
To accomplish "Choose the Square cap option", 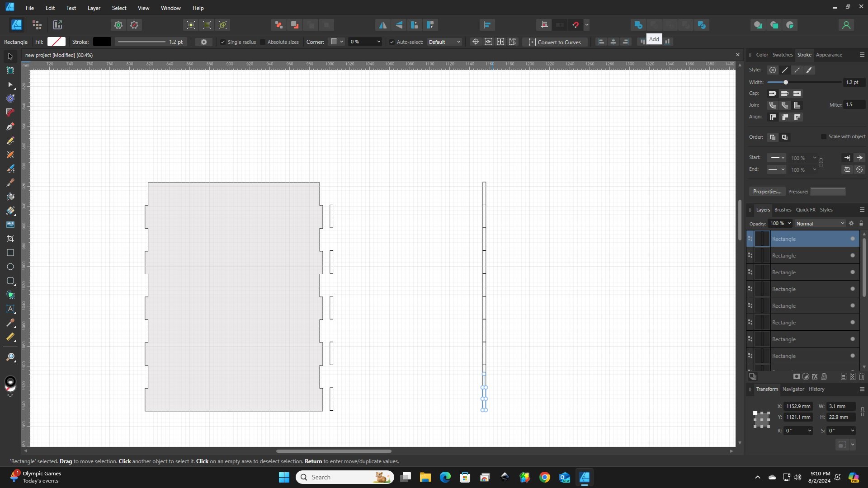I will pyautogui.click(x=797, y=94).
